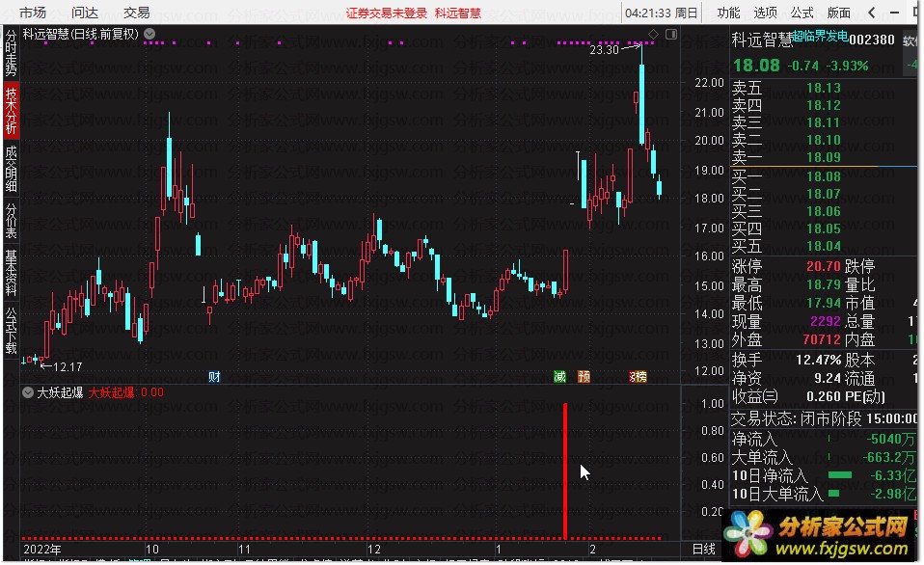The height and width of the screenshot is (565, 924).
Task: Click the green 减 marker on the chart
Action: 559,376
